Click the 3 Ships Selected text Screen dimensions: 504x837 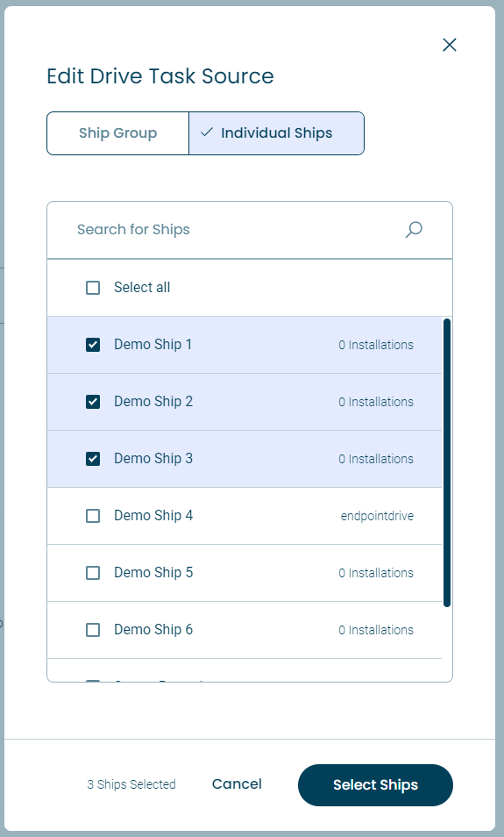[x=131, y=784]
